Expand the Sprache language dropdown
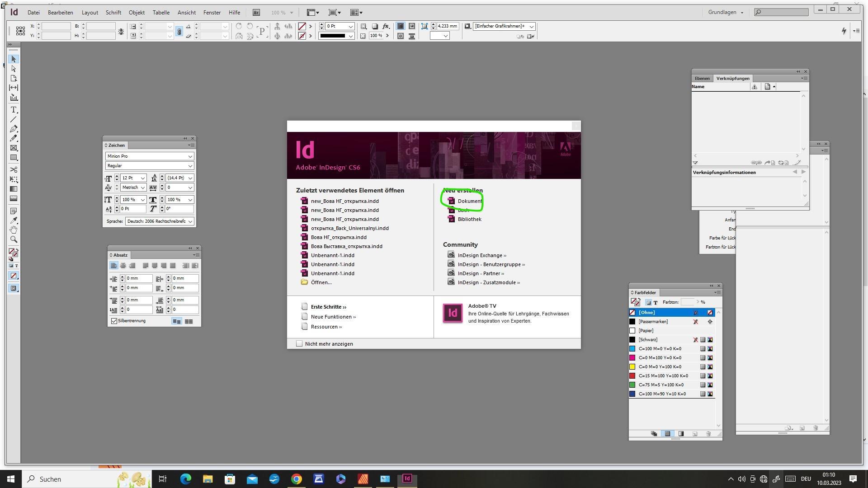This screenshot has height=488, width=868. (190, 221)
